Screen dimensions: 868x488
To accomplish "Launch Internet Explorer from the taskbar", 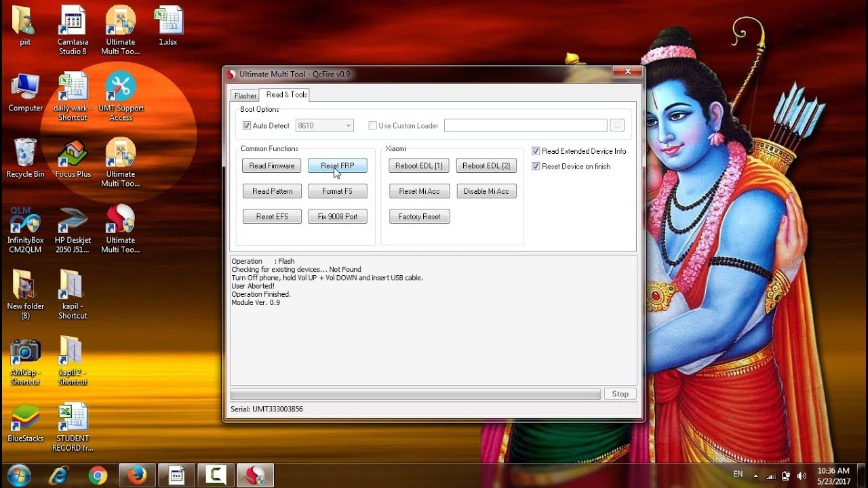I will coord(59,475).
